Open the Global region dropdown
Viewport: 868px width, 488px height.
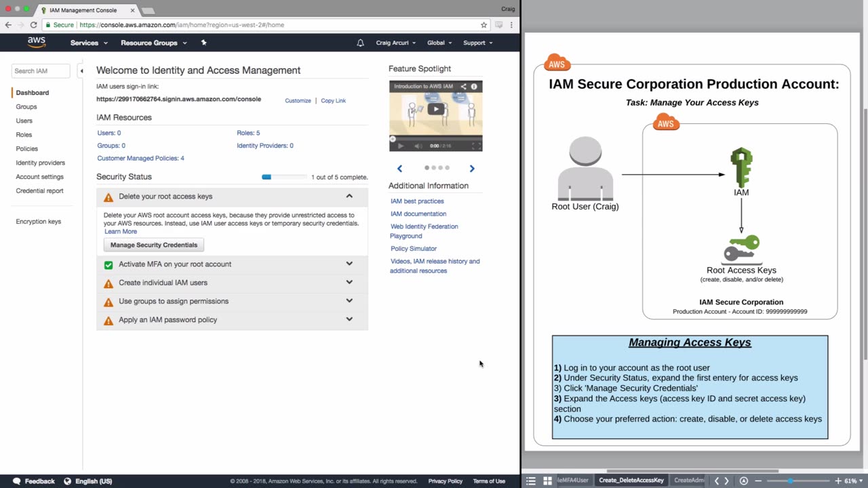tap(440, 43)
